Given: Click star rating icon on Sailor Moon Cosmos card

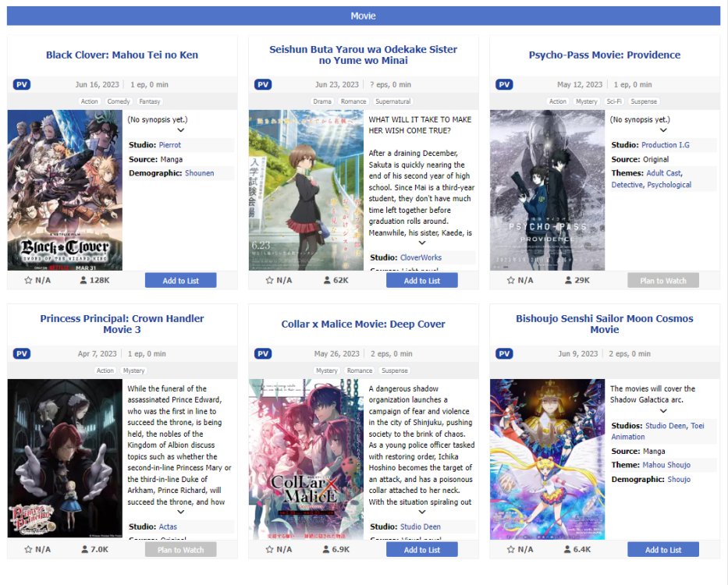Looking at the screenshot, I should 511,550.
